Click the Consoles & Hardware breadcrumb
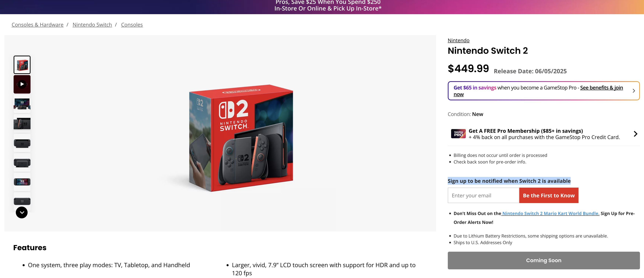Screen dimensions: 644x278 38,25
